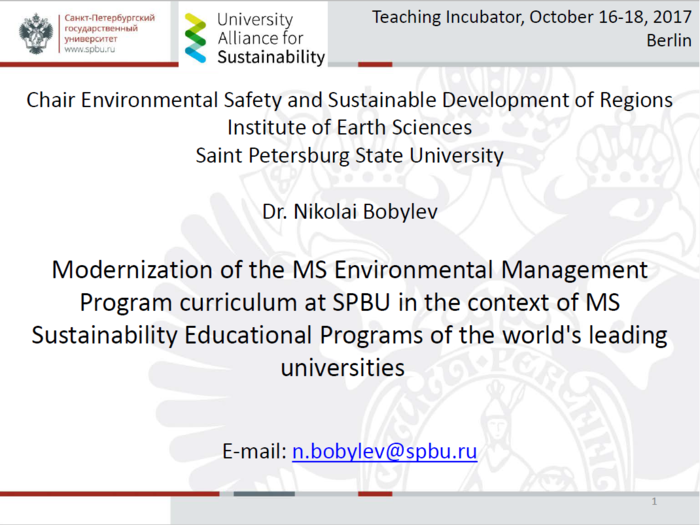Click slide number 1 in the footer
The height and width of the screenshot is (525, 700).
654,501
